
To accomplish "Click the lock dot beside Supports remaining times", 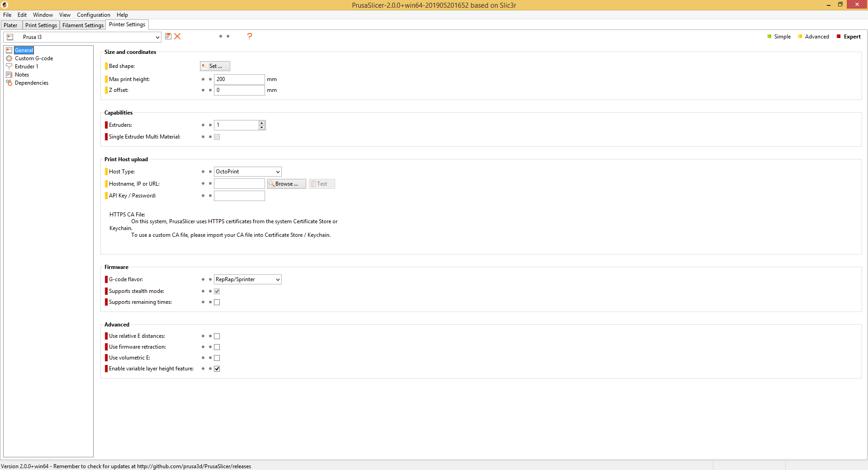I will (203, 302).
